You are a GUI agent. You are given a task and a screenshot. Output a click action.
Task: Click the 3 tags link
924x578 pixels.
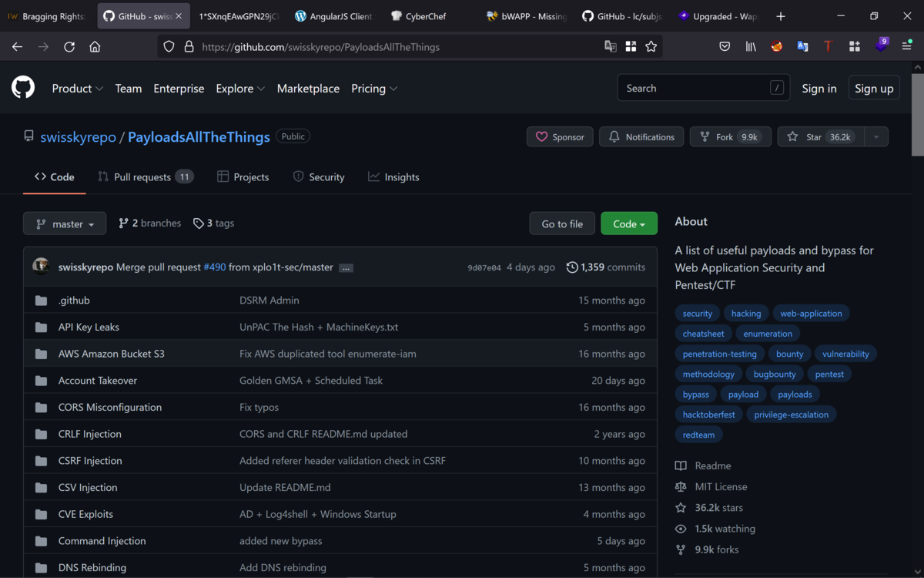click(213, 223)
